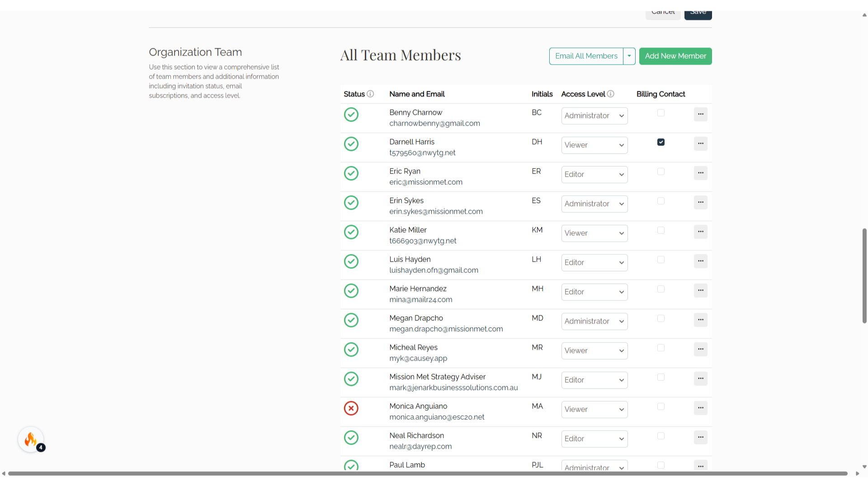Open more options for Luis Hayden
This screenshot has width=868, height=488.
700,261
